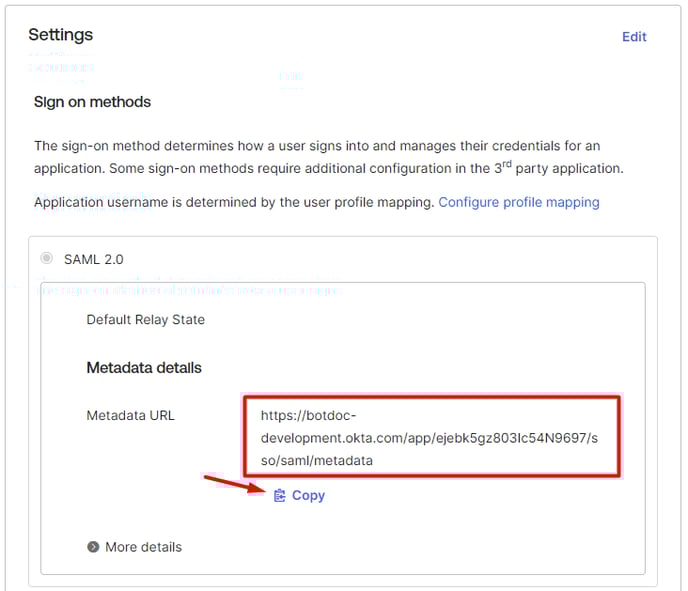The image size is (688, 591).
Task: Click the Application username sentence
Action: [234, 202]
